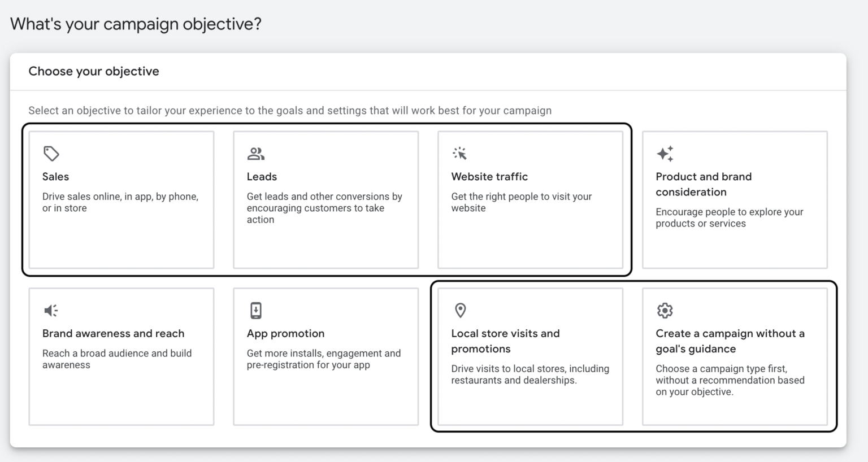Choose Brand awareness and reach title
This screenshot has width=868, height=462.
113,334
